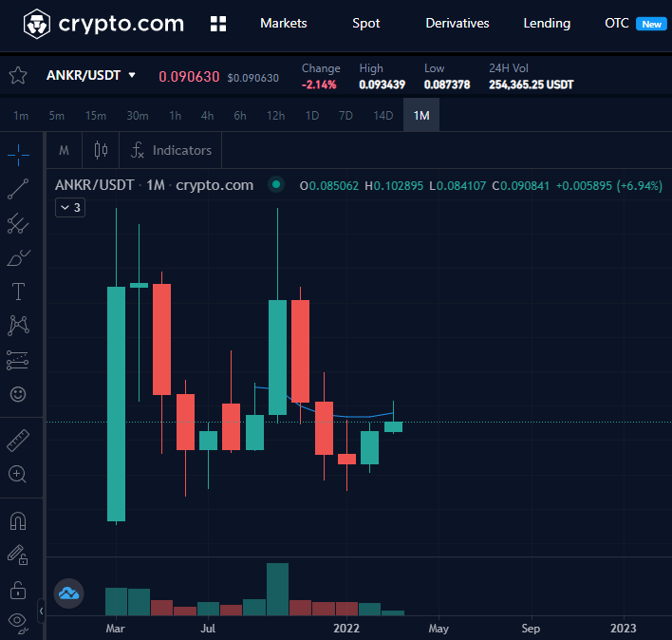Click the 2022 label on time axis
The width and height of the screenshot is (672, 640).
346,628
